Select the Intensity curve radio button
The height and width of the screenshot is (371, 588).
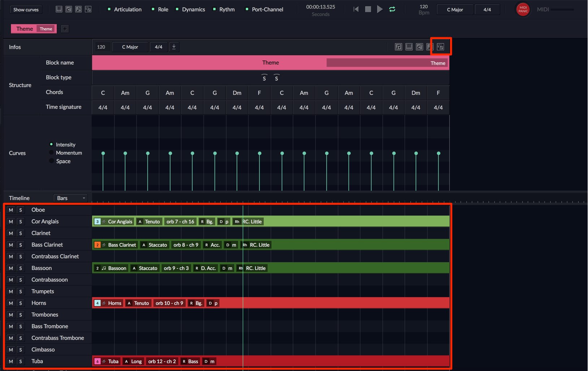pyautogui.click(x=51, y=144)
